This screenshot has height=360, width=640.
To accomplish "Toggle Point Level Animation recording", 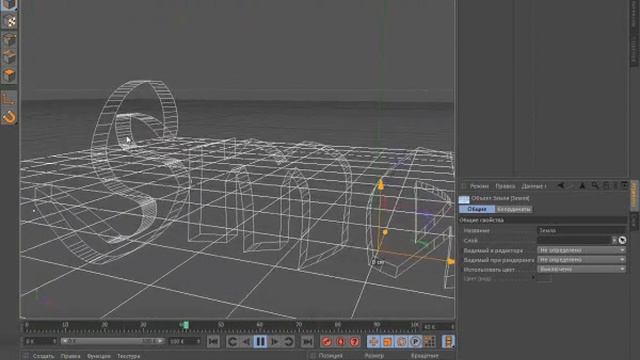I will [429, 341].
